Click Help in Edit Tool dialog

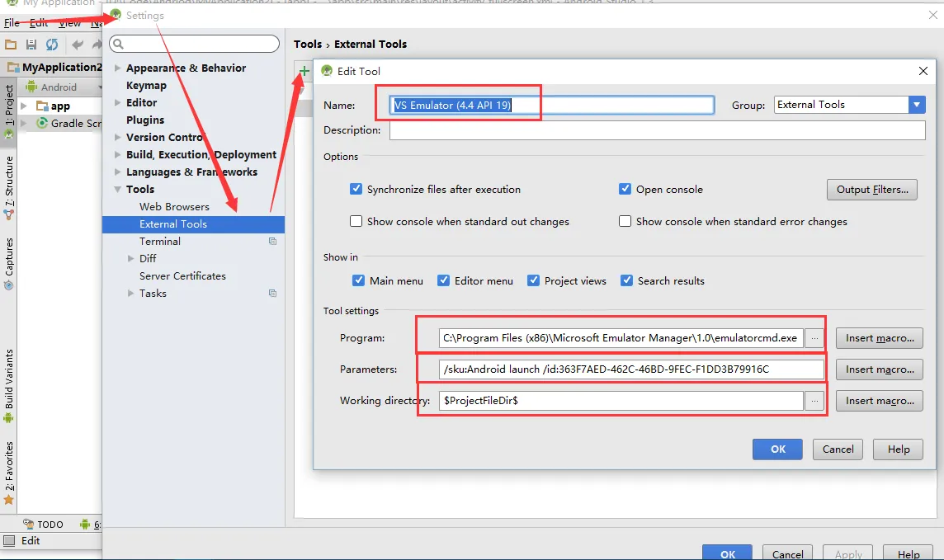[899, 449]
